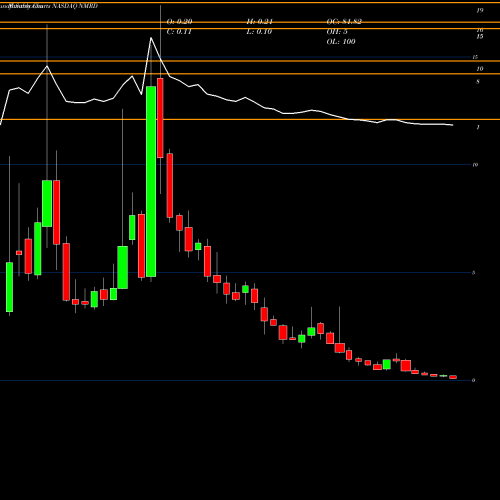Click the 'OL: 100' reading
Image resolution: width=500 pixels, height=500 pixels.
(341, 42)
